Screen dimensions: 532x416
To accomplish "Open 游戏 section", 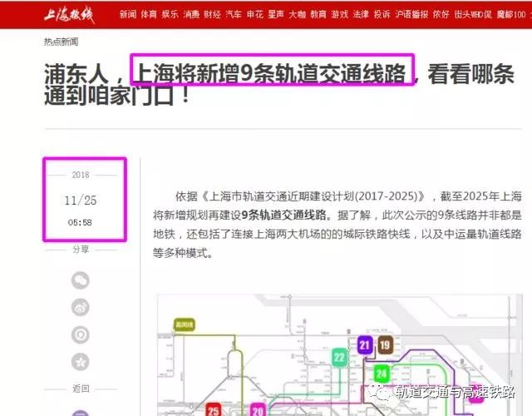I will 340,14.
